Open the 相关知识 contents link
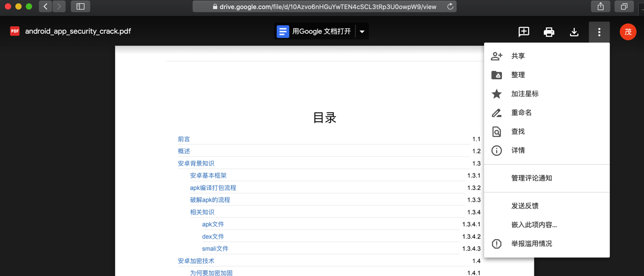644x276 pixels. coord(202,213)
